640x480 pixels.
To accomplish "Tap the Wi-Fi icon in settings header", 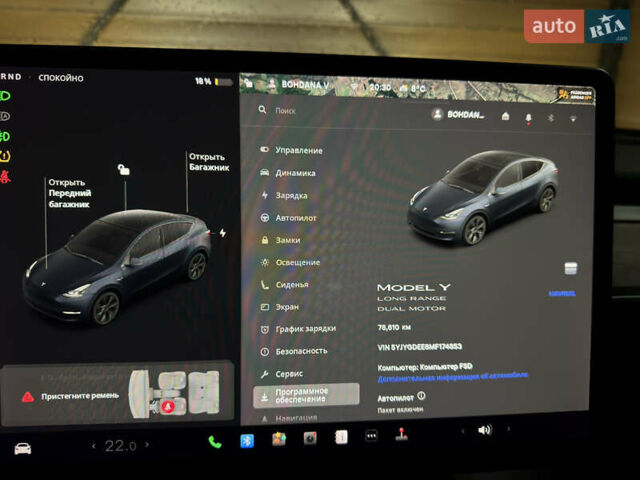I will 573,119.
